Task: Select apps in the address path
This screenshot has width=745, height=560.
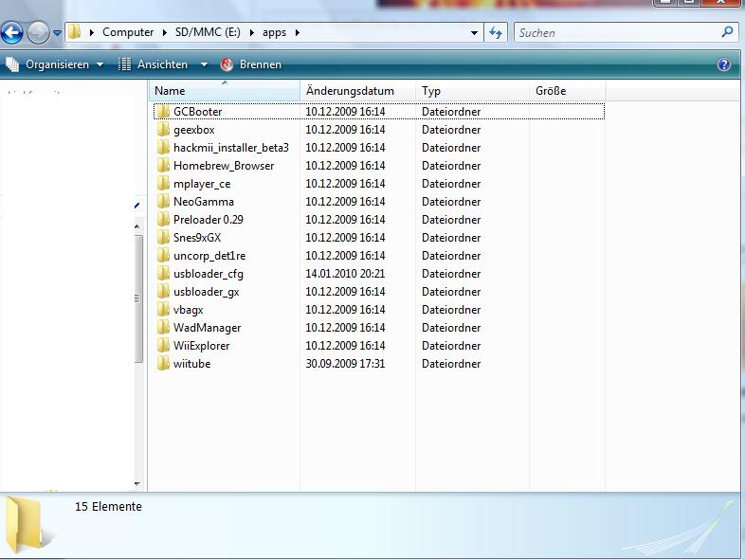Action: pyautogui.click(x=274, y=32)
